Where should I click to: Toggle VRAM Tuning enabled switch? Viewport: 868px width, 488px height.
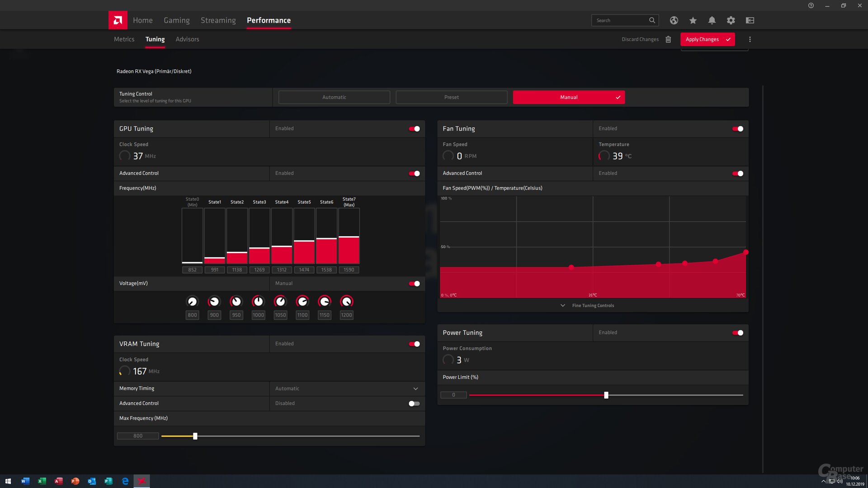(x=414, y=344)
